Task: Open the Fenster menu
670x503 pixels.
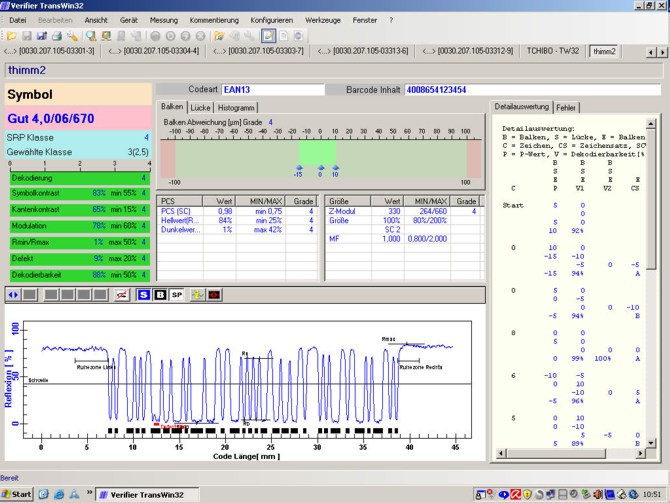Action: tap(364, 20)
